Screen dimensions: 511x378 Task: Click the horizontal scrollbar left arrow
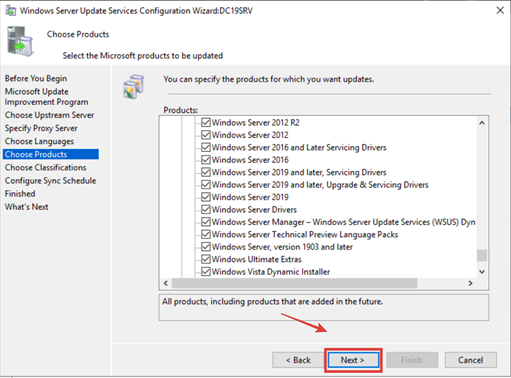coord(166,283)
